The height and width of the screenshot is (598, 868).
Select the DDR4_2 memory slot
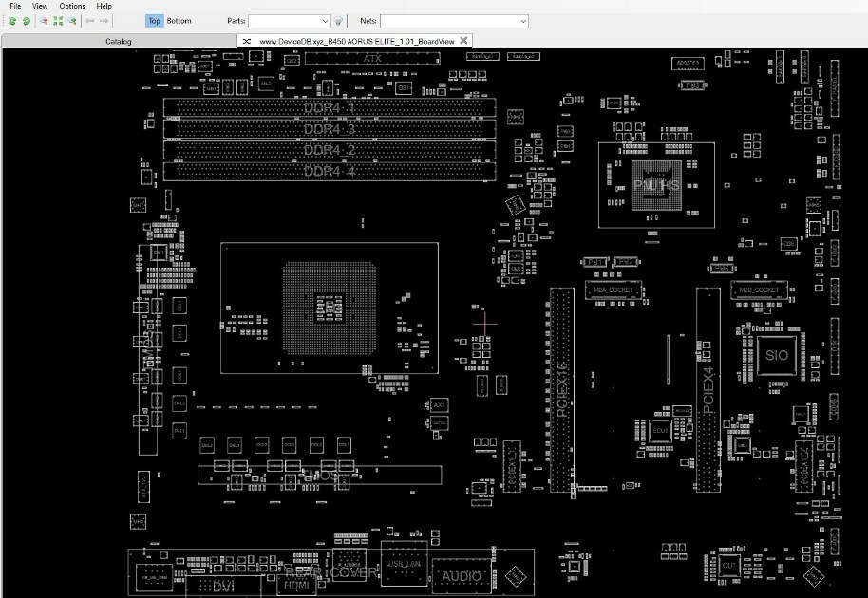click(x=330, y=150)
